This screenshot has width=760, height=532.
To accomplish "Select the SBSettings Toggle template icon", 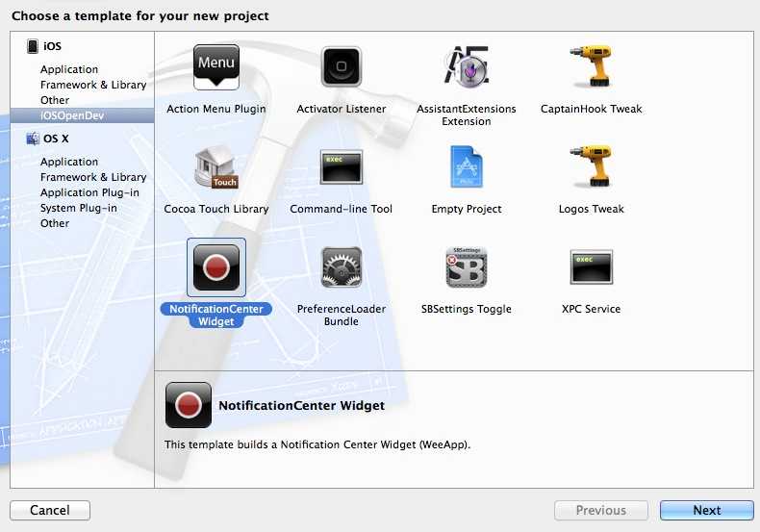I will pyautogui.click(x=467, y=267).
